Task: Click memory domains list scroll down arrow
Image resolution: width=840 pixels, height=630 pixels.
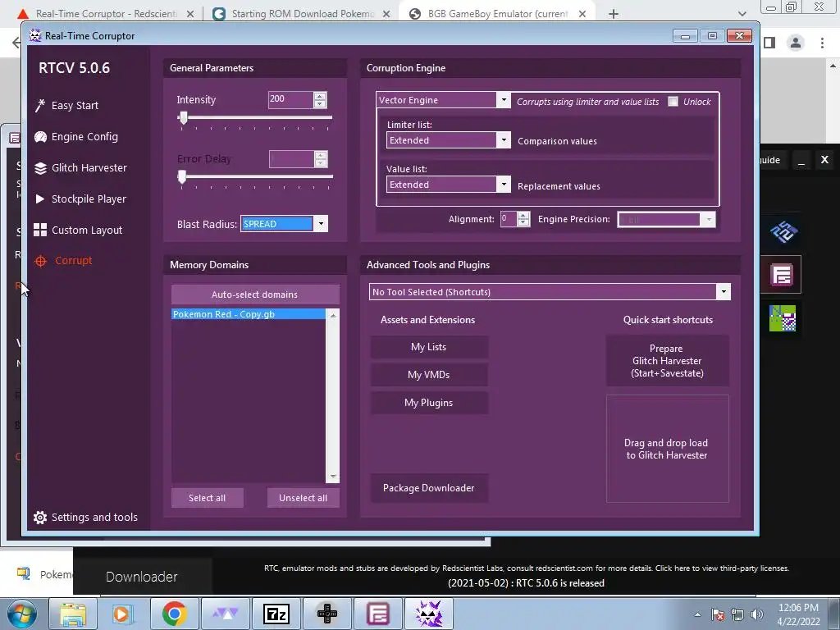Action: click(333, 477)
